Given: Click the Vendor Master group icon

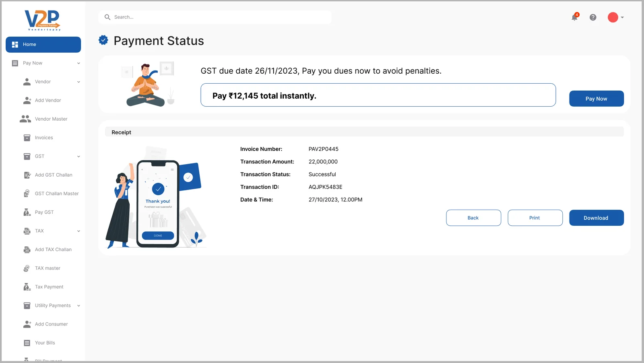Looking at the screenshot, I should click(x=25, y=119).
